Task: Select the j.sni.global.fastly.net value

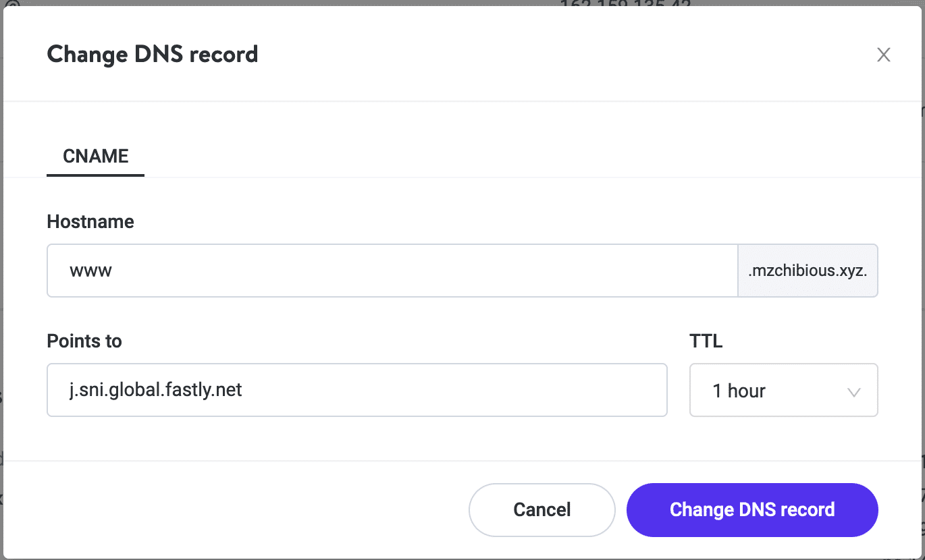Action: (x=155, y=390)
